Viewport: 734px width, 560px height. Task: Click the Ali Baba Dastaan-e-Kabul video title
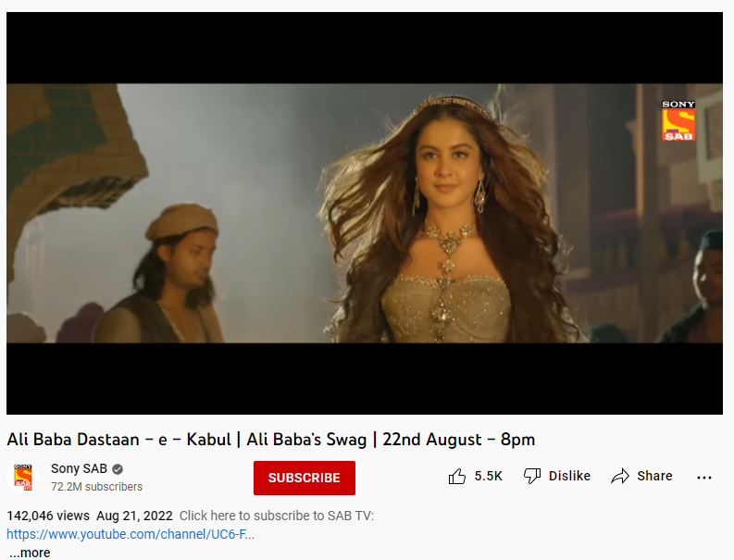(x=270, y=440)
